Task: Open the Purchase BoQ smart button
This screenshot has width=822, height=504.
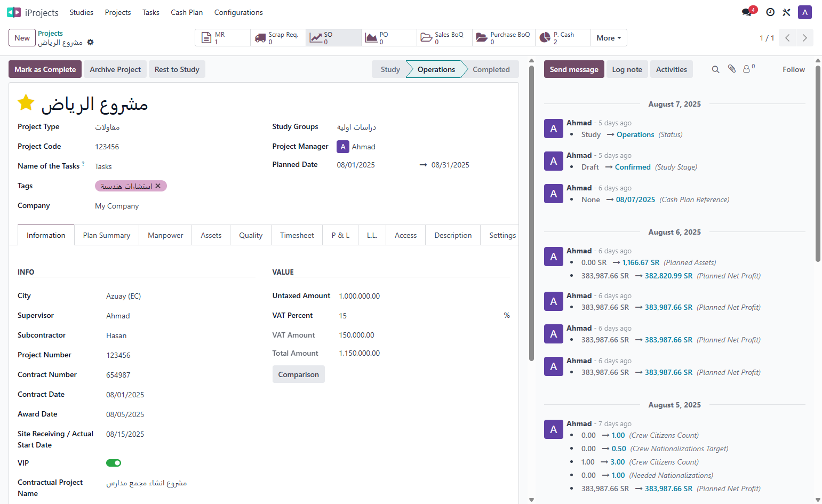Action: [504, 38]
